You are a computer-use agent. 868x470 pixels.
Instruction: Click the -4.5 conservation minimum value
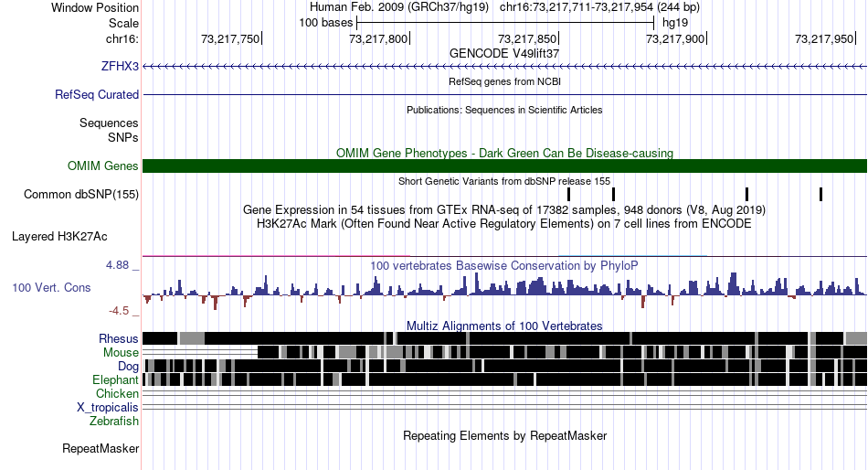pos(119,310)
